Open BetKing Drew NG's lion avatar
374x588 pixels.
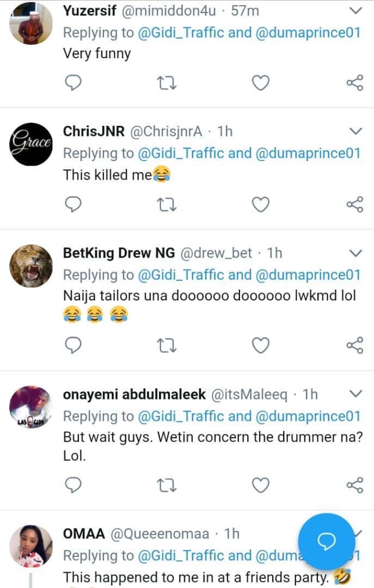(32, 266)
